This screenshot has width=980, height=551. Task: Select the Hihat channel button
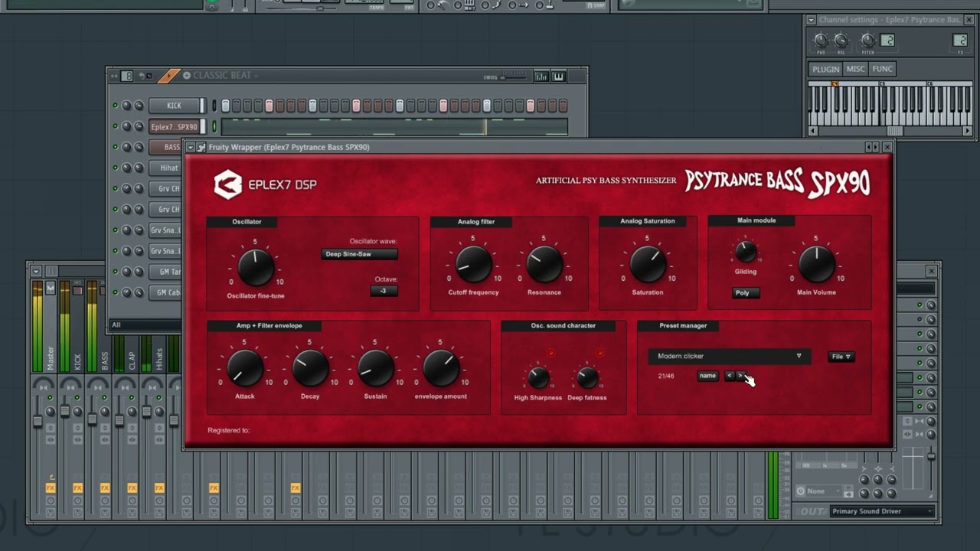165,168
